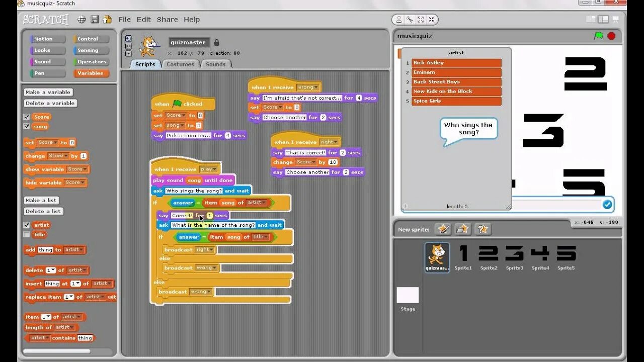The height and width of the screenshot is (362, 644).
Task: Open the language globe icon
Action: (82, 20)
